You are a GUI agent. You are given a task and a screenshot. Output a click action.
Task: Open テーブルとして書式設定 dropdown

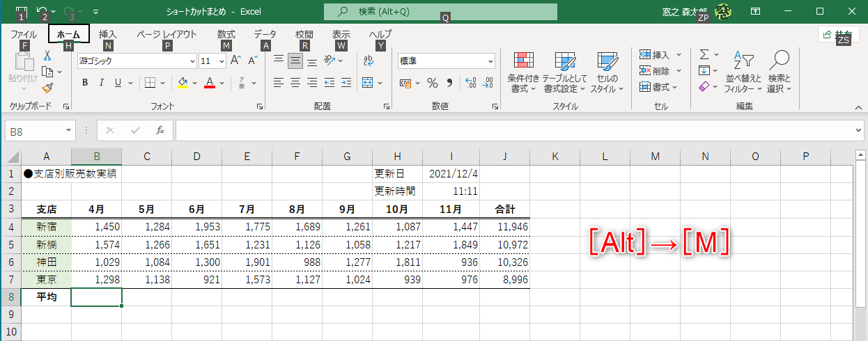[x=565, y=72]
